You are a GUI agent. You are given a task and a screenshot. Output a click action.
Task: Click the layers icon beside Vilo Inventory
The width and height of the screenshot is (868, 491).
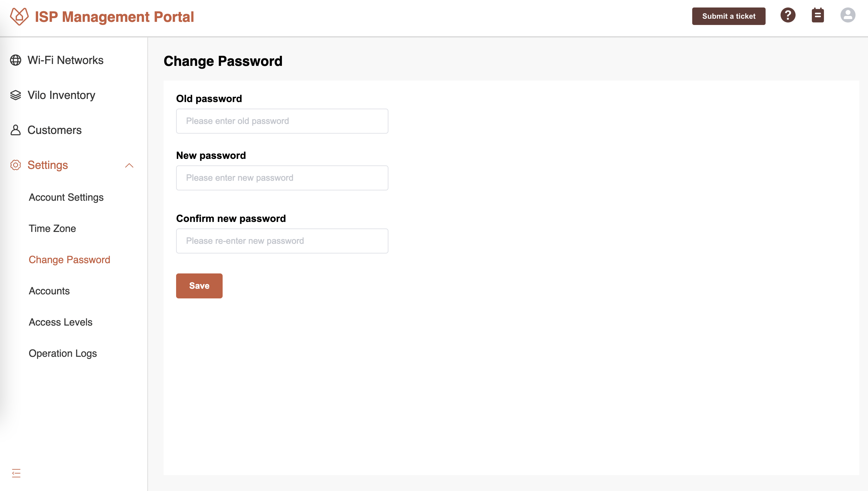15,96
